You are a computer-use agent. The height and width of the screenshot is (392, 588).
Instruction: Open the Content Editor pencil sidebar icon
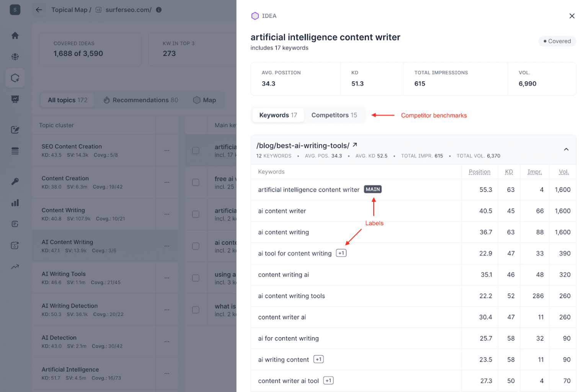tap(15, 130)
